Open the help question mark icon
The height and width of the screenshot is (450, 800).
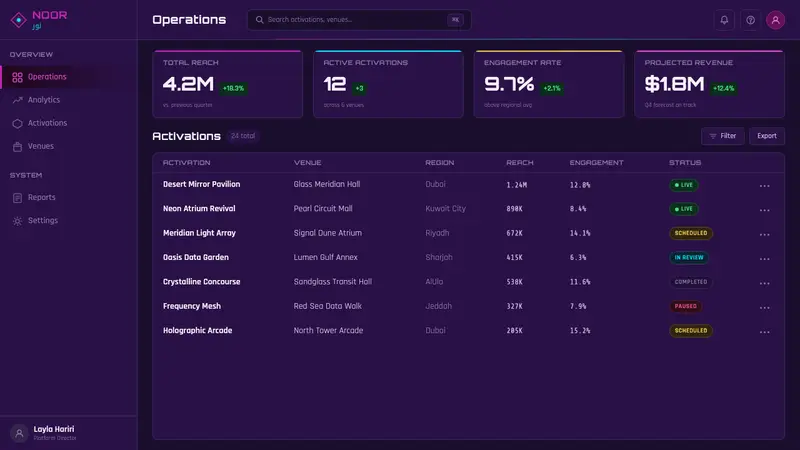coord(751,20)
